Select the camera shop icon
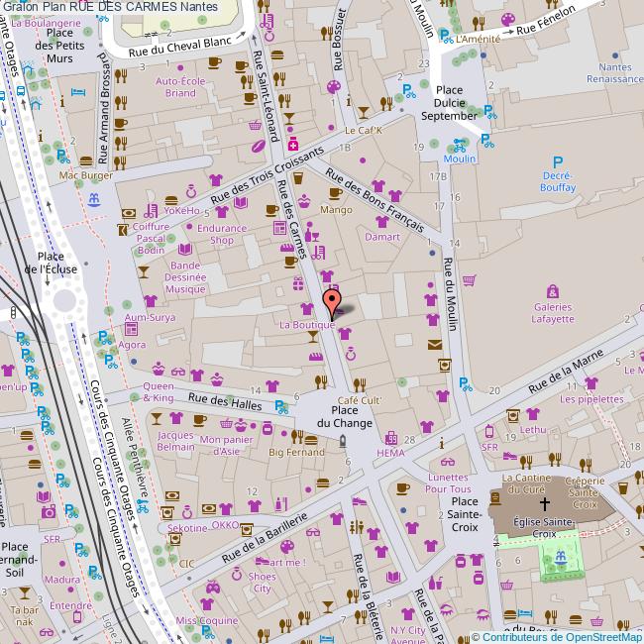Screen dimensions: 644x644 point(49,511)
